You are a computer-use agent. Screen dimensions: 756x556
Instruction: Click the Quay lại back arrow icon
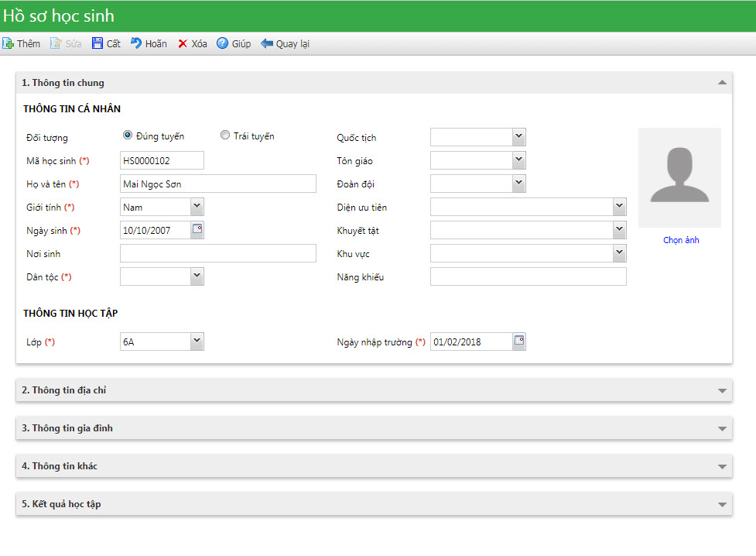coord(267,43)
